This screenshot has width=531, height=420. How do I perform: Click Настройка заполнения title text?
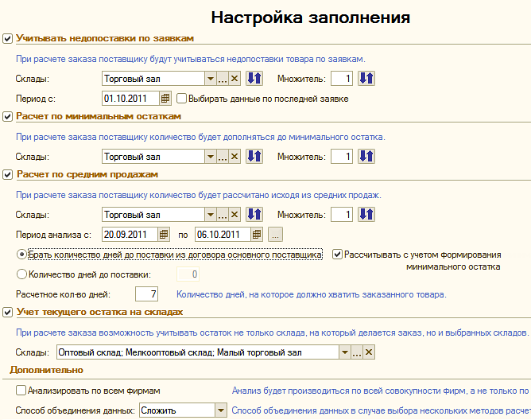(x=311, y=17)
